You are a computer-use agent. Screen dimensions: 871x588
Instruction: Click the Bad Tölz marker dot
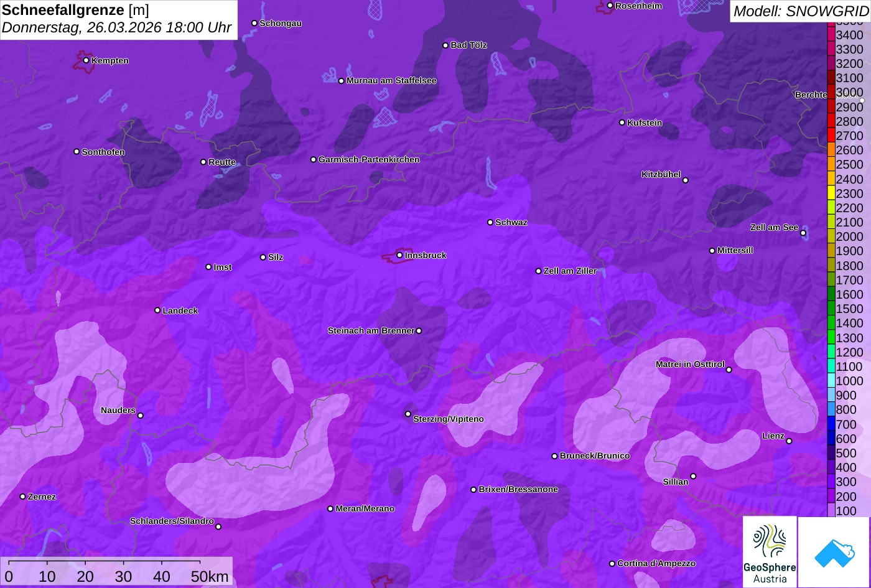pos(445,45)
